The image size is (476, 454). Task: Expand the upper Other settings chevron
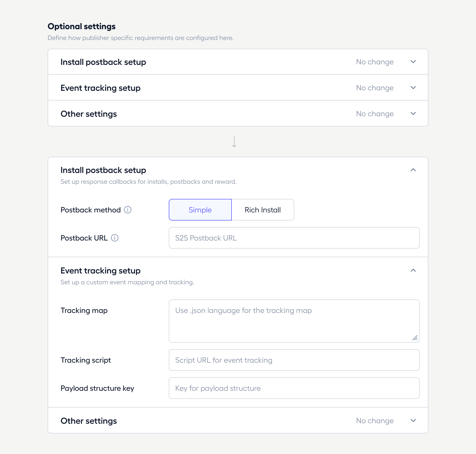click(x=413, y=113)
